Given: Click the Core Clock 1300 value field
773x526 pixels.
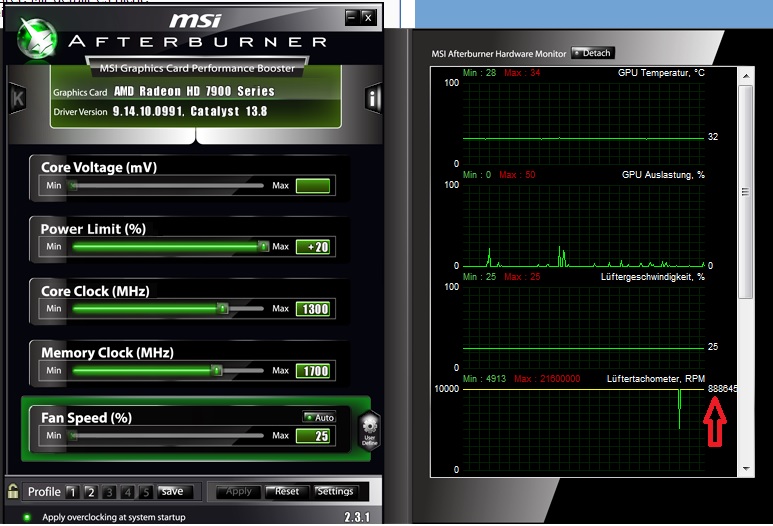Looking at the screenshot, I should [313, 309].
